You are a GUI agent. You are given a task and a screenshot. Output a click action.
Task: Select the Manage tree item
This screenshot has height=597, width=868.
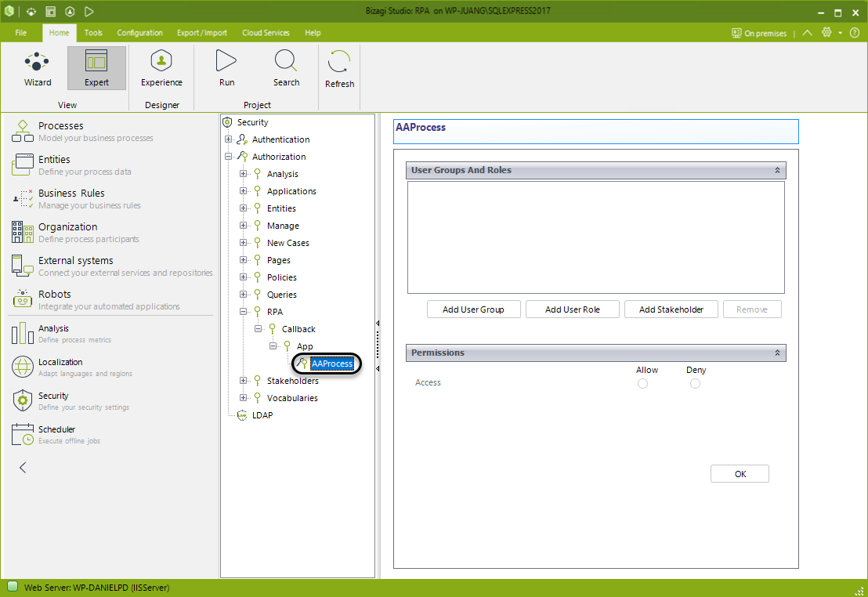tap(283, 226)
